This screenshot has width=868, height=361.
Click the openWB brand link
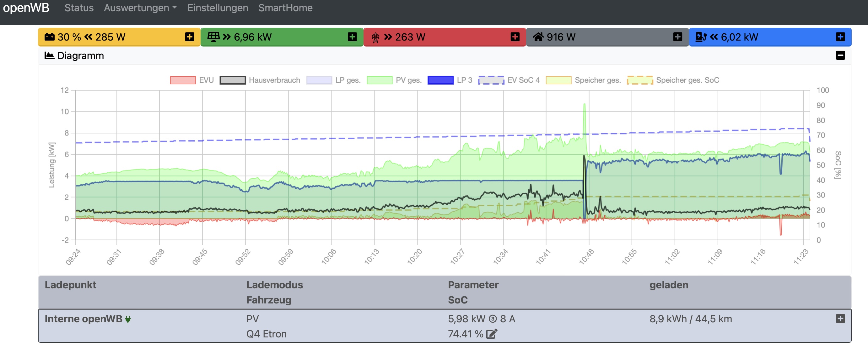[26, 8]
